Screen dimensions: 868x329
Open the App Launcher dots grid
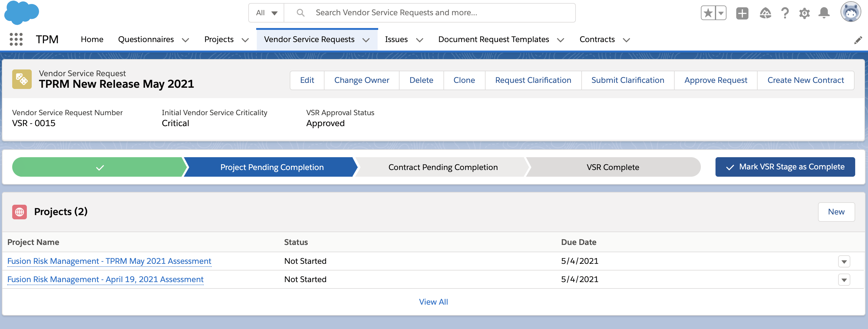click(16, 39)
